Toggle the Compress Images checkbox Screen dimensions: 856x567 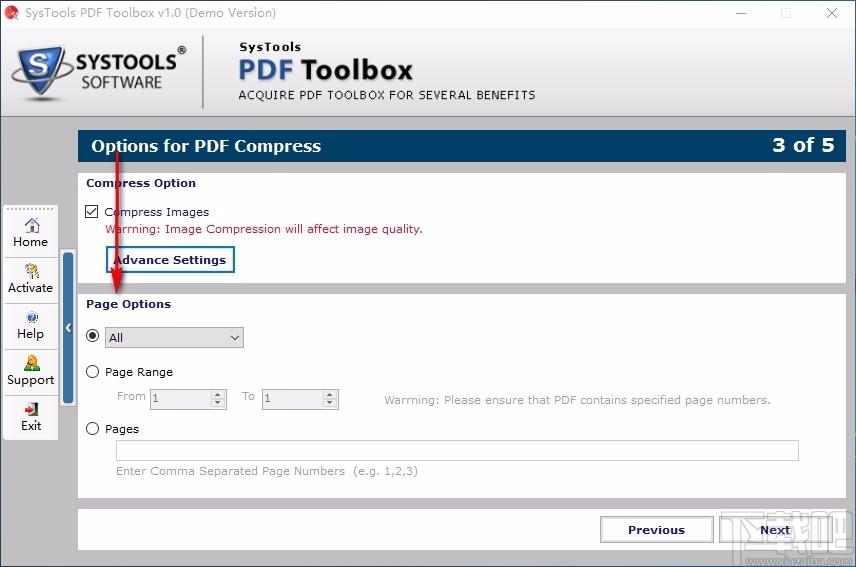coord(92,211)
